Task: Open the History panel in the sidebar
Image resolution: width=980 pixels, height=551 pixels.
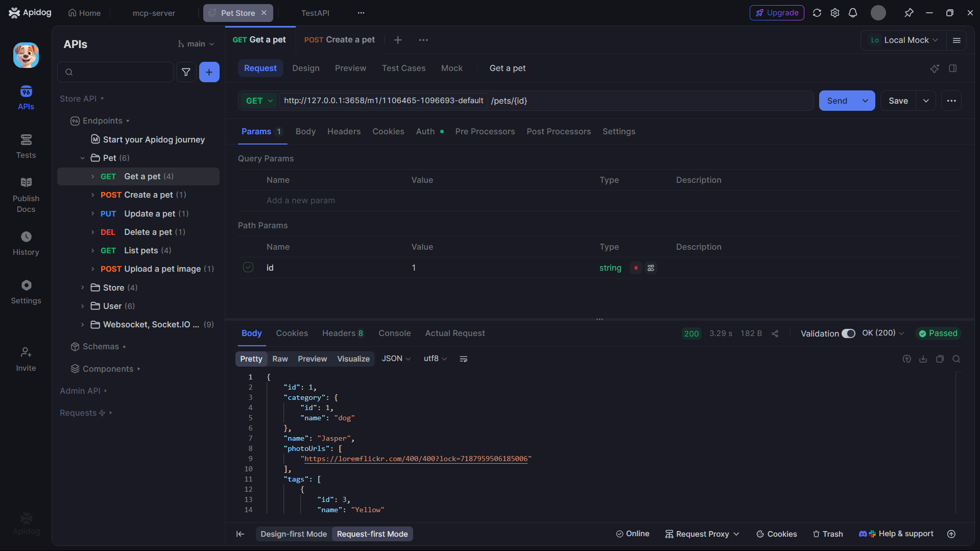Action: click(x=26, y=244)
